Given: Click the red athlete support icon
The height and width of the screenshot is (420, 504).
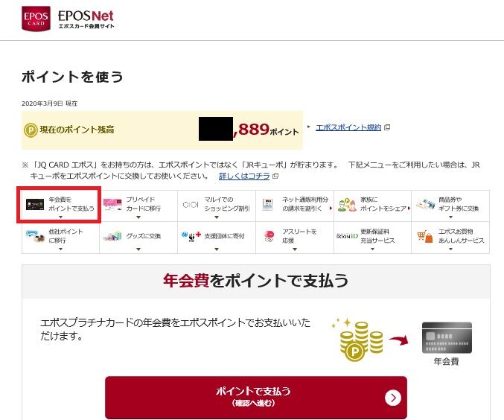Looking at the screenshot, I should (x=269, y=236).
